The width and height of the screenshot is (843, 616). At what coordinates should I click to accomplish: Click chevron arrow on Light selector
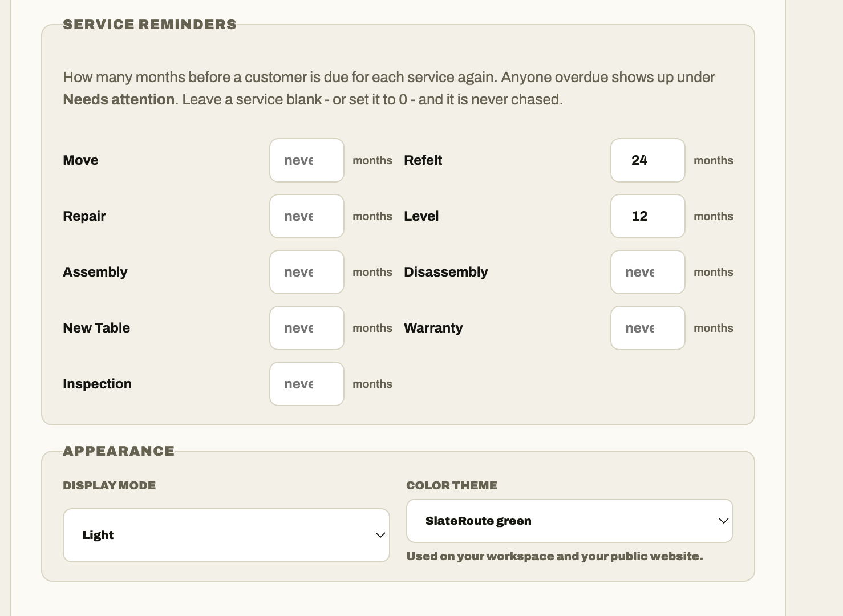(x=380, y=535)
